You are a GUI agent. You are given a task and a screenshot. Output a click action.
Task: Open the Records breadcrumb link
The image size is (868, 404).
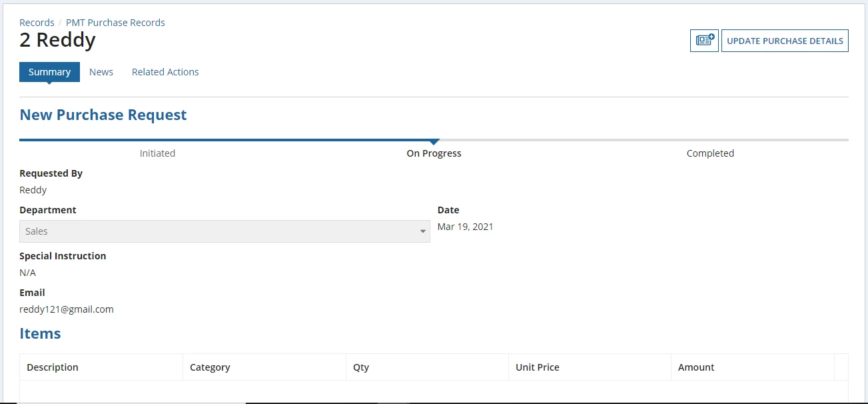pos(37,23)
